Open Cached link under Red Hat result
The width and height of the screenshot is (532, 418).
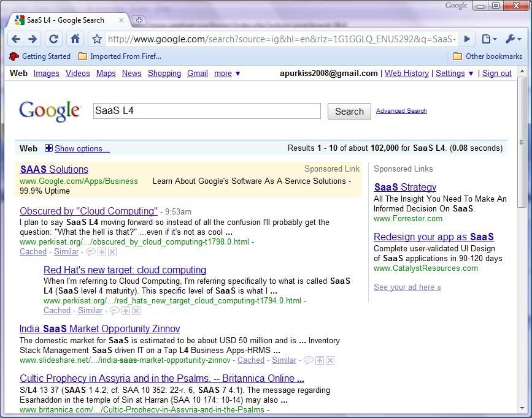tap(57, 311)
